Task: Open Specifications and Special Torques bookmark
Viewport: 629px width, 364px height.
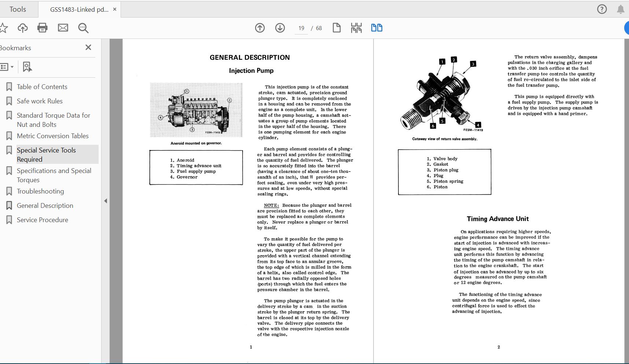Action: point(54,175)
